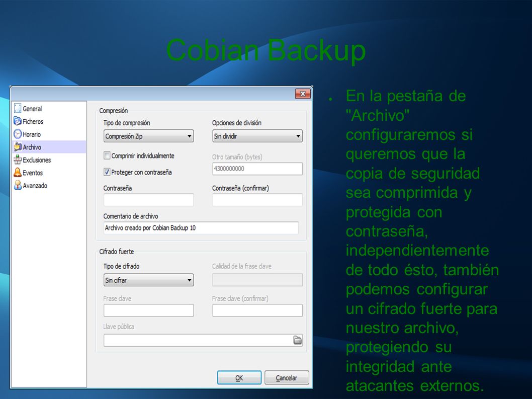Click the Frase clave (confirmar) field
Image resolution: width=532 pixels, height=399 pixels.
[x=257, y=310]
